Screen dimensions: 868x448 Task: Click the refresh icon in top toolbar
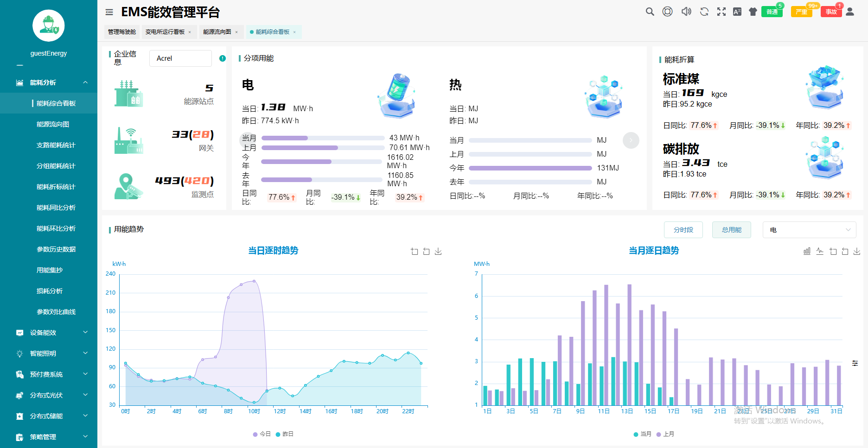[704, 12]
